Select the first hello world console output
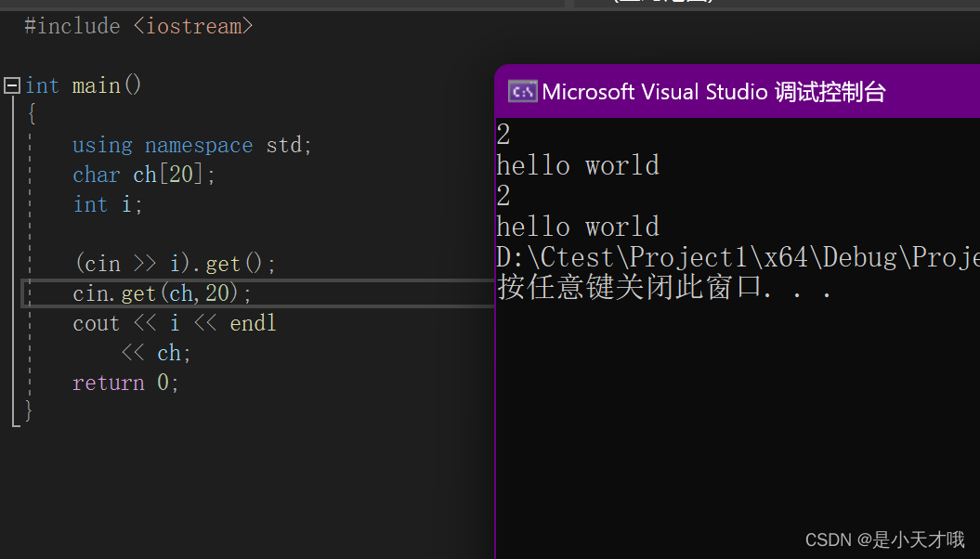 [578, 164]
